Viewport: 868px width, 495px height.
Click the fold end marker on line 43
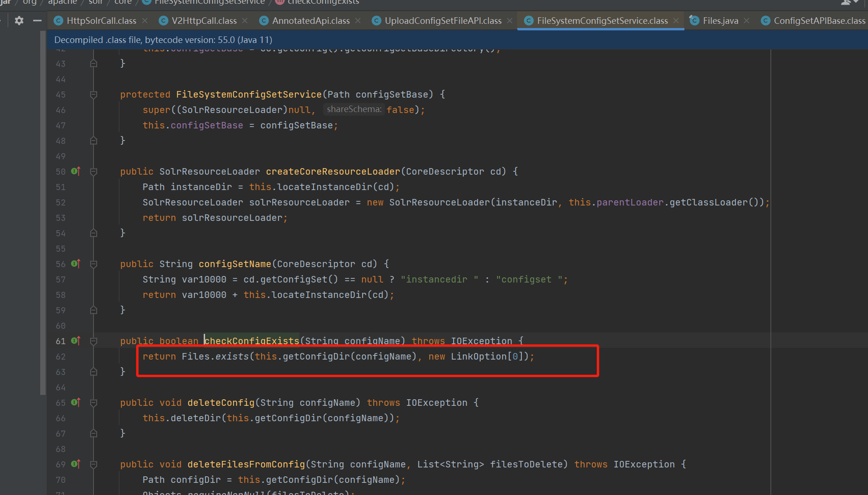click(x=93, y=64)
